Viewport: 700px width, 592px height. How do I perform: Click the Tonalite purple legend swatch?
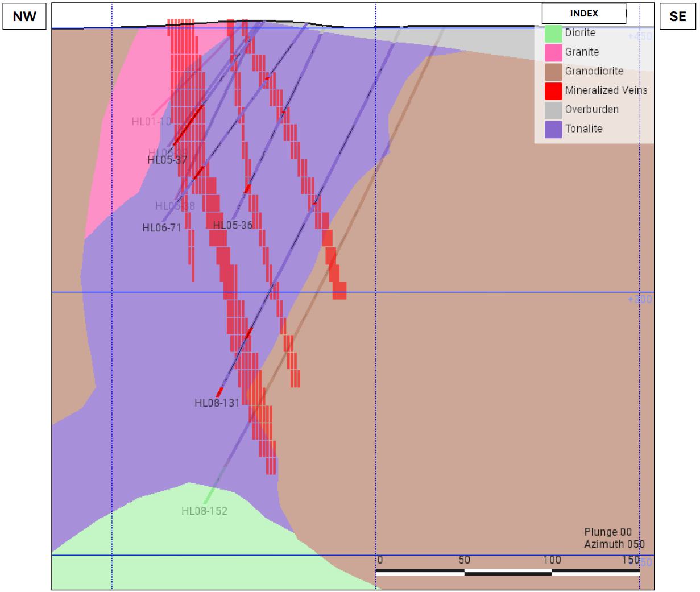point(554,129)
